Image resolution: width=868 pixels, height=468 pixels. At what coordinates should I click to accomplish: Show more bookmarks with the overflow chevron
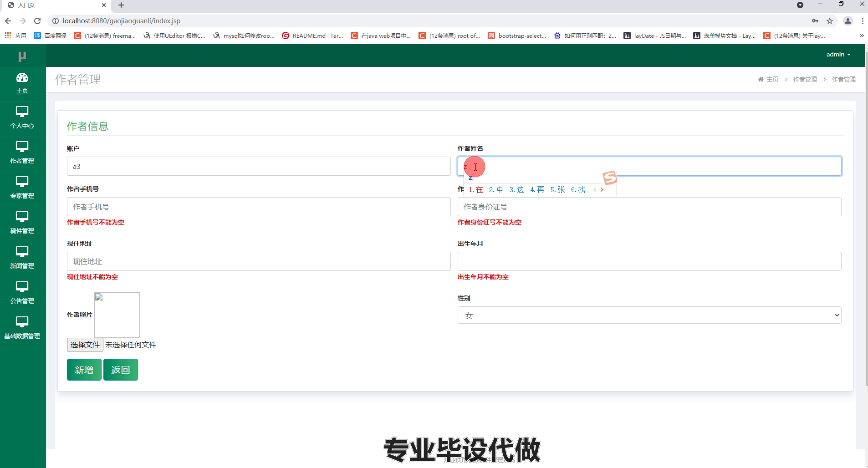point(862,36)
